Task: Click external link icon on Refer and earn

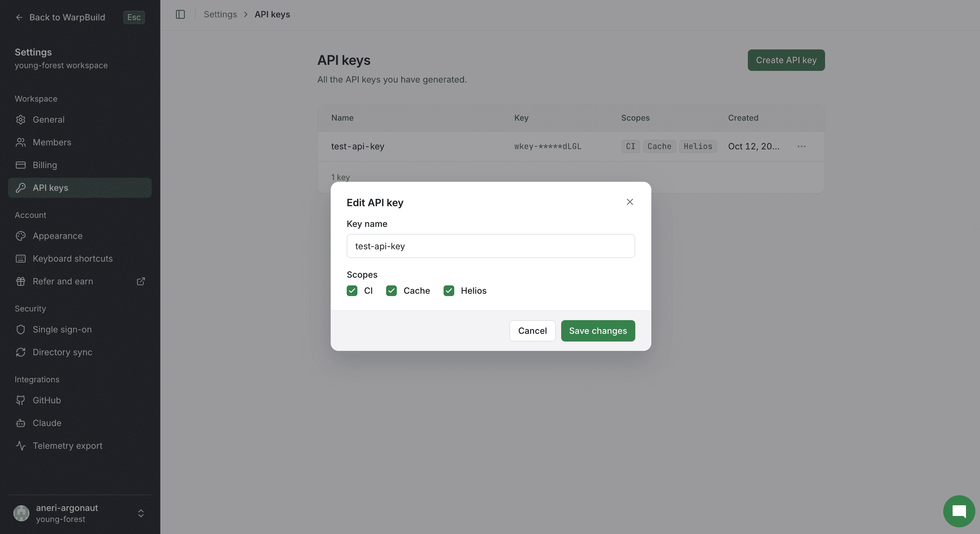Action: point(141,281)
